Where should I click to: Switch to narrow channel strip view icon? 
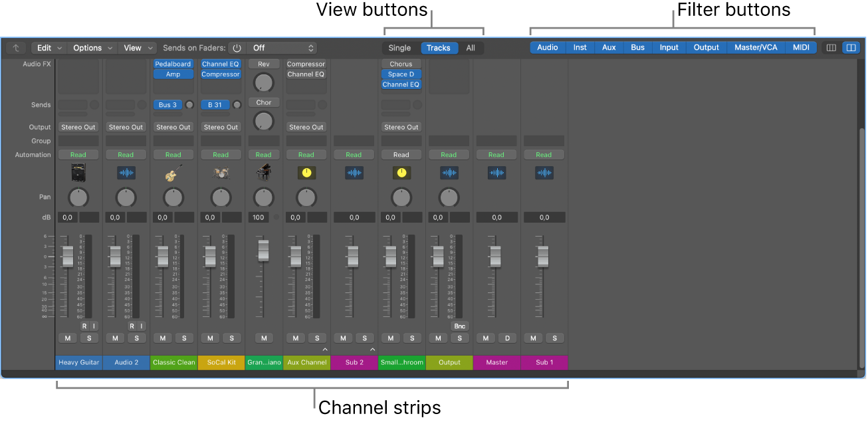831,48
